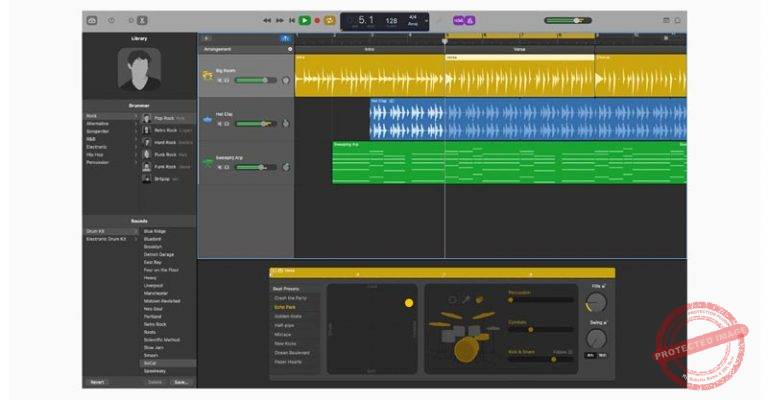The image size is (768, 400).
Task: Click the Save button in Library
Action: click(180, 382)
